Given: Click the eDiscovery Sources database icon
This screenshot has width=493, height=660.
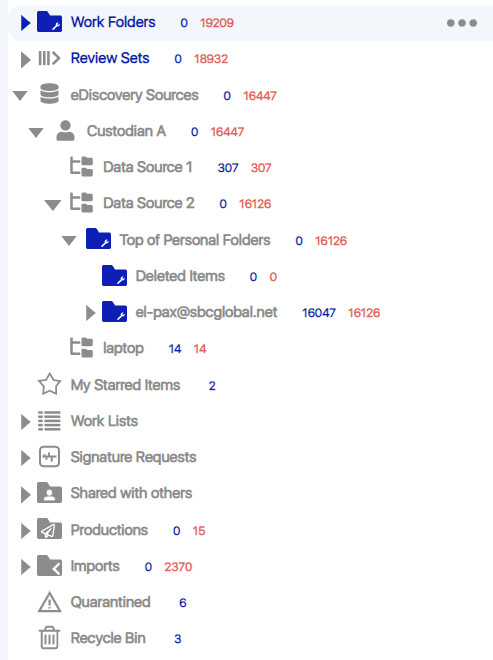Looking at the screenshot, I should click(49, 94).
